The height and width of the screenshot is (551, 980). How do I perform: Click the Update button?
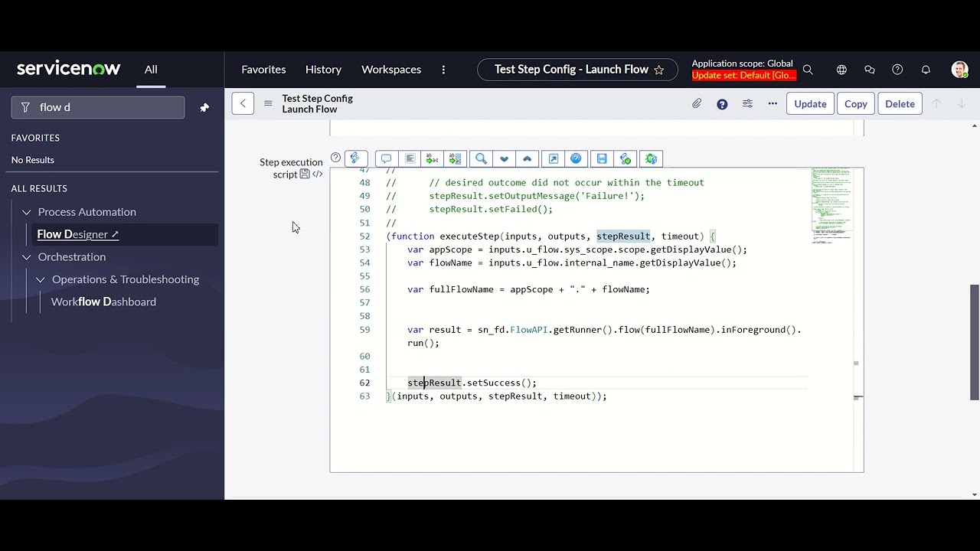(810, 103)
